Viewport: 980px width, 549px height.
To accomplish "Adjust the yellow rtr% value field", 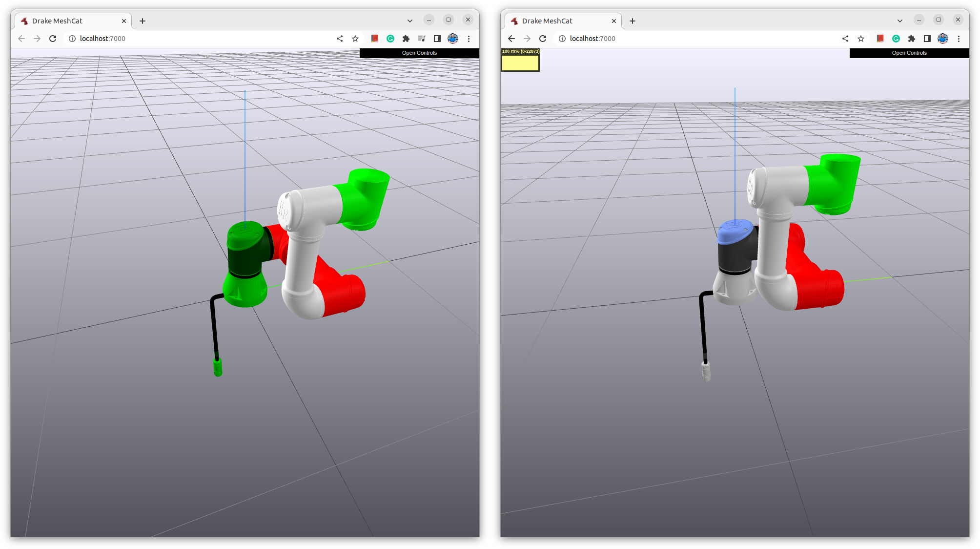I will (519, 63).
